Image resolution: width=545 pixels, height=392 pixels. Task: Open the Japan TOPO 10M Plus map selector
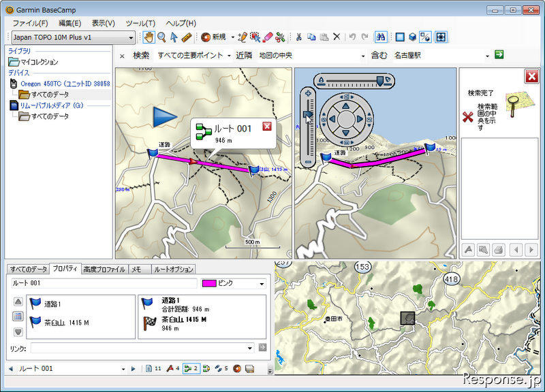pyautogui.click(x=74, y=37)
